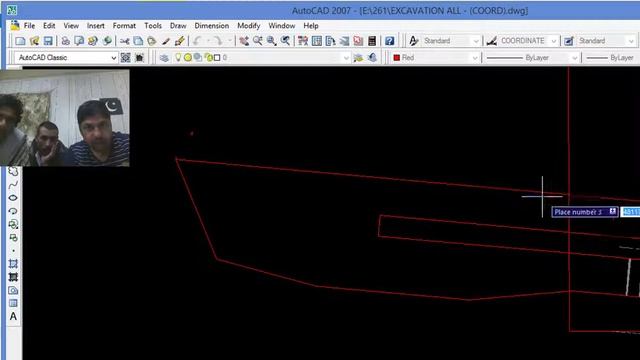
Task: Click the Redo arrow
Action: coord(218,41)
